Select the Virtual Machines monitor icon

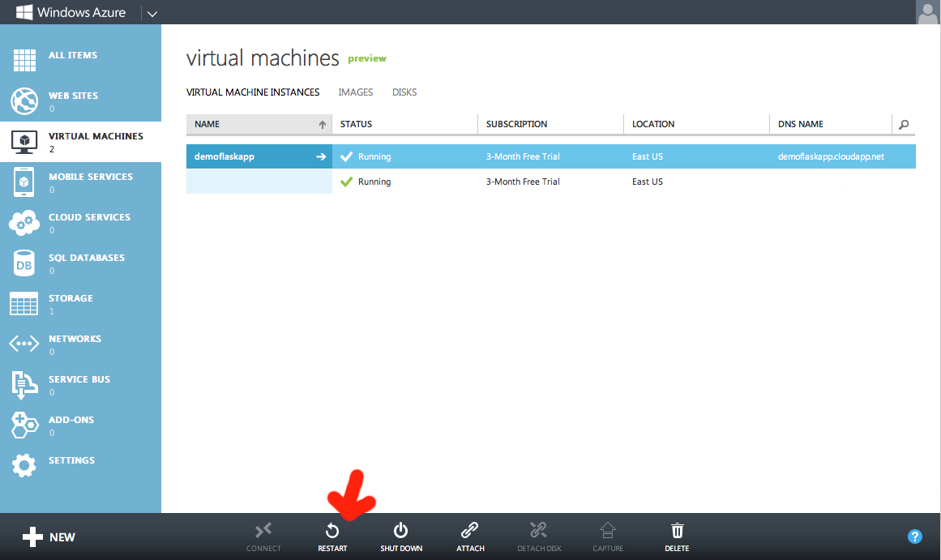tap(24, 142)
